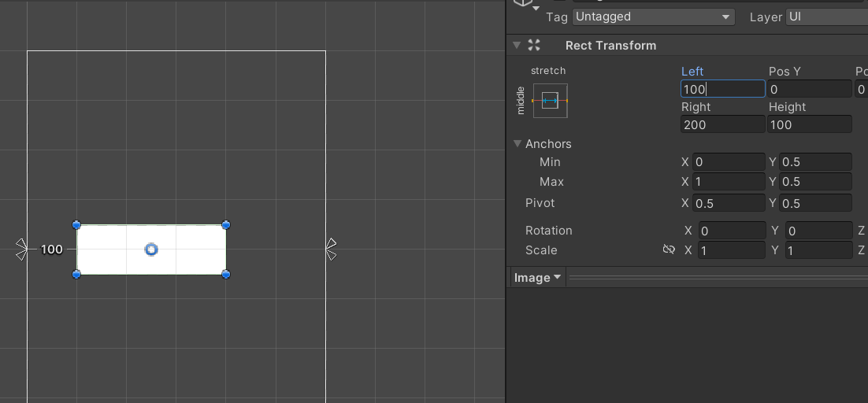Click the Right field showing 200
The width and height of the screenshot is (868, 403).
coord(722,124)
